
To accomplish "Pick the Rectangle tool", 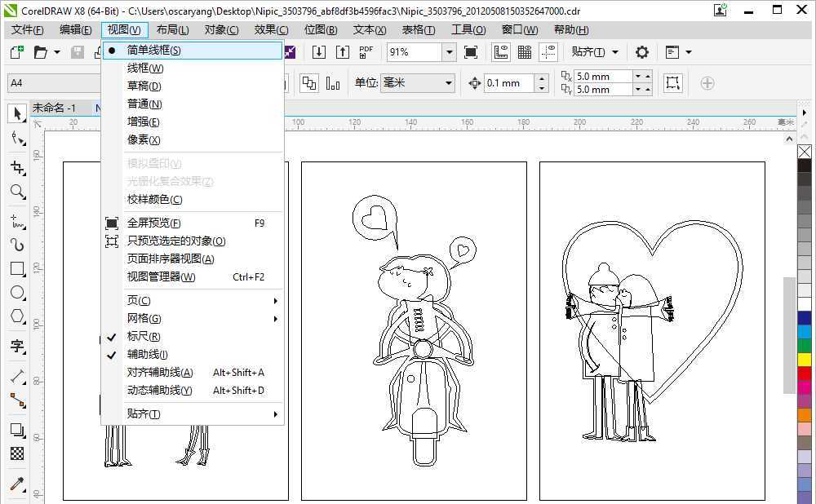I will [16, 268].
